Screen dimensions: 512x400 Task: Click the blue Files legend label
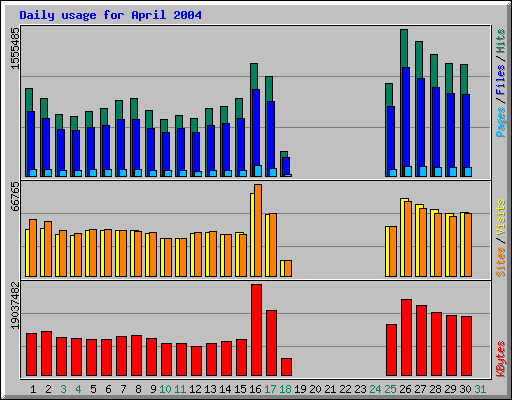click(500, 80)
